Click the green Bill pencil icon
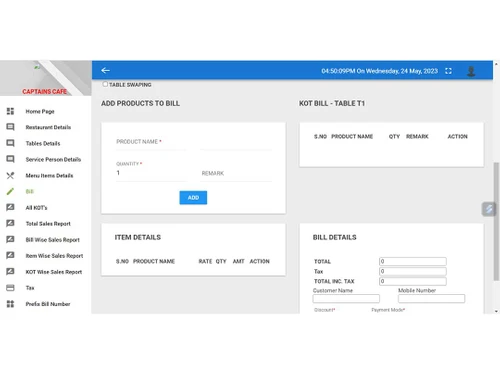 [x=10, y=191]
